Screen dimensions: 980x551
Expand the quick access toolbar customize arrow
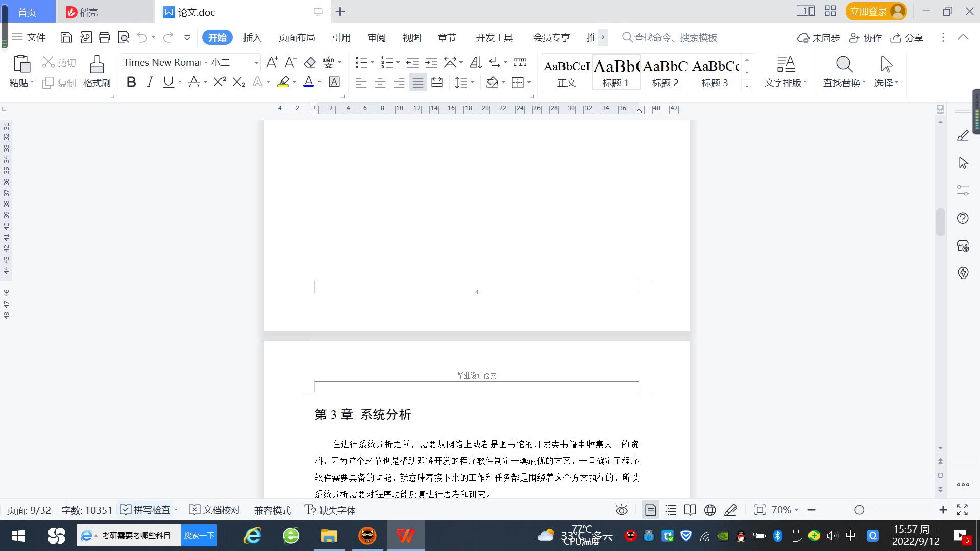pos(187,37)
